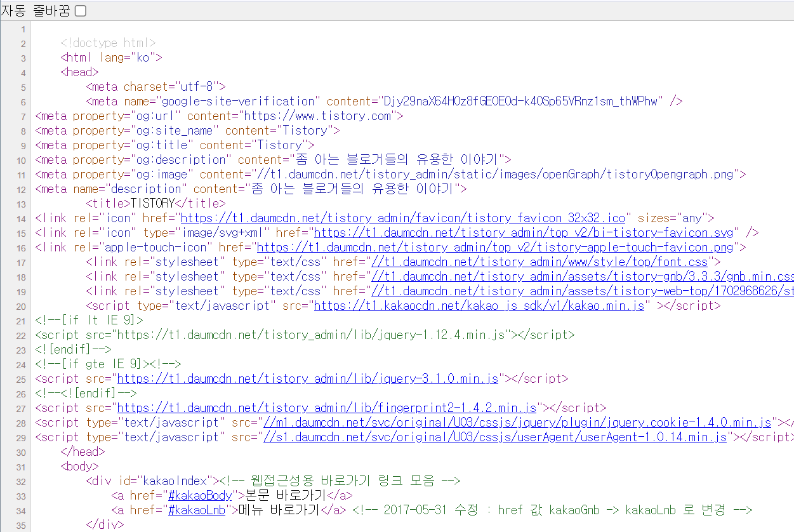Click the og:description meta line
The image size is (794, 532).
coord(273,159)
